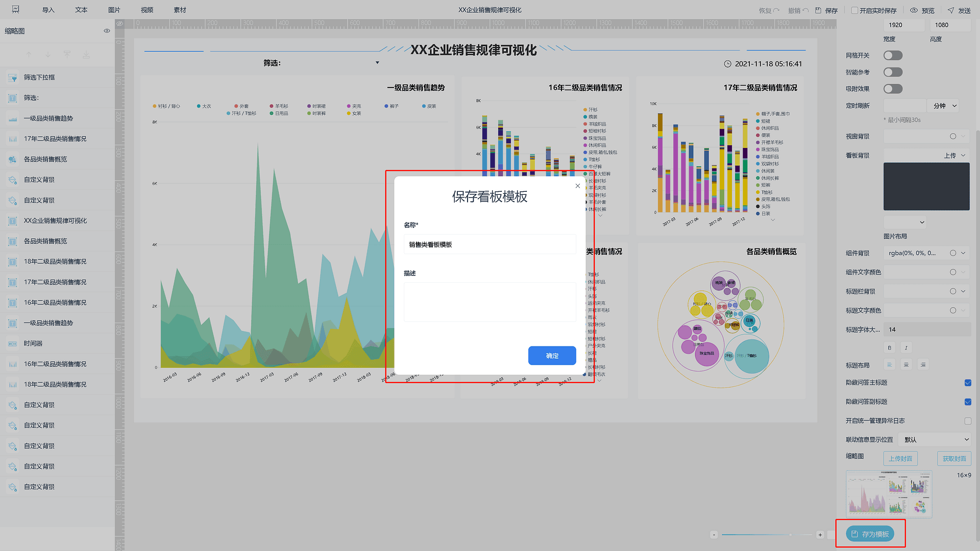The height and width of the screenshot is (551, 980).
Task: Select the 筛选下拉框 layer icon
Action: click(13, 78)
